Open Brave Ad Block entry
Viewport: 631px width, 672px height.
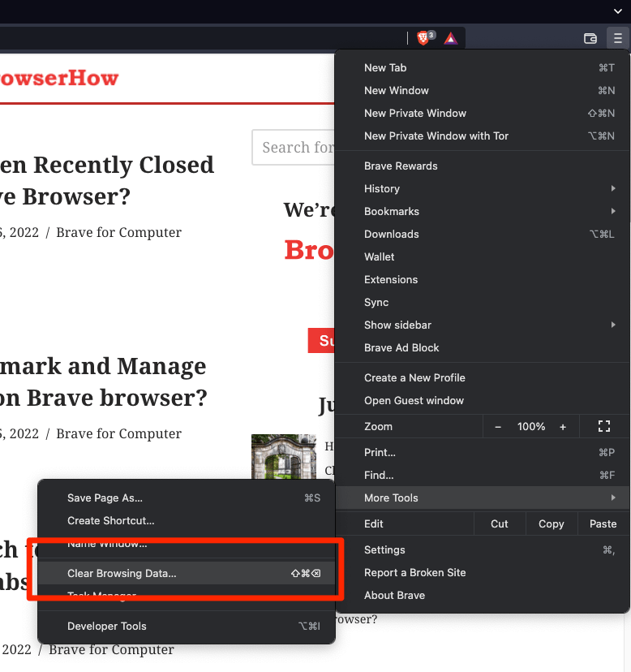pyautogui.click(x=482, y=347)
